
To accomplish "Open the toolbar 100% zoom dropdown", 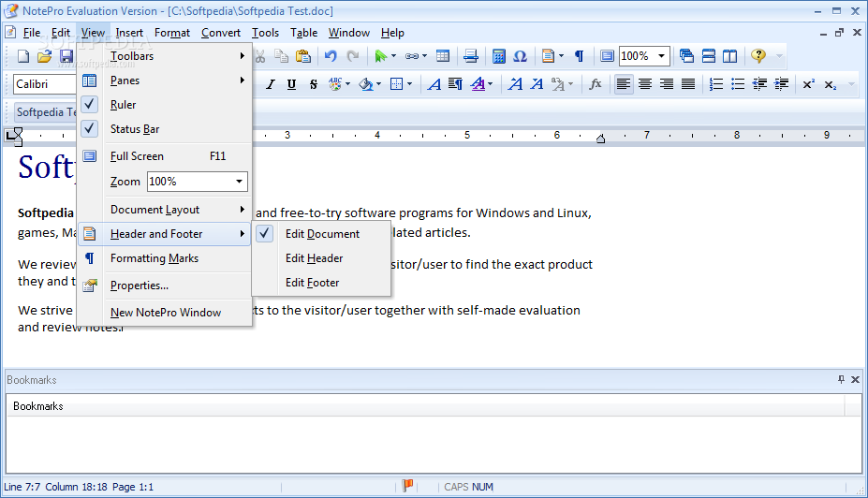I will tap(661, 56).
